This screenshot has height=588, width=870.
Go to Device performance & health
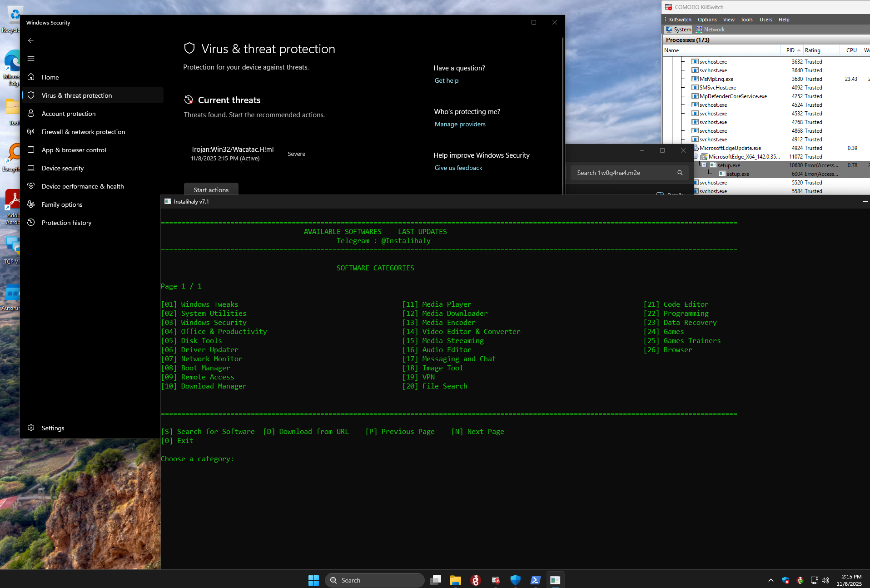(x=82, y=186)
